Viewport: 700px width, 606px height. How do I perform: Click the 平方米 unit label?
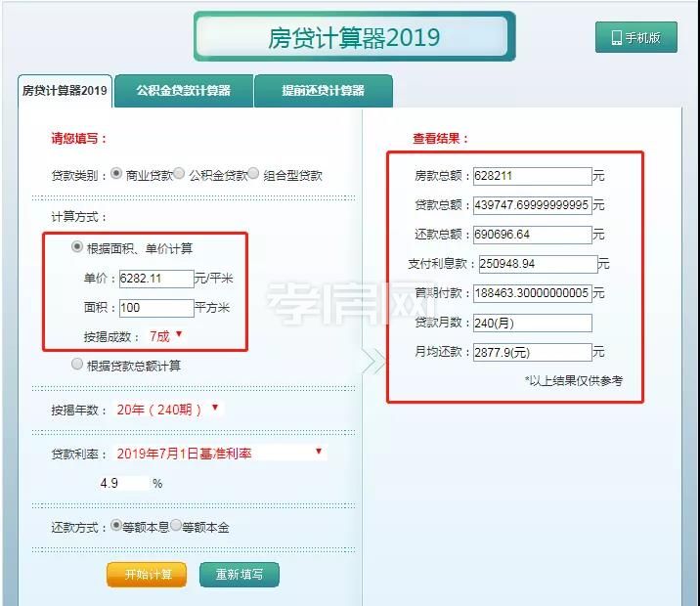[212, 308]
